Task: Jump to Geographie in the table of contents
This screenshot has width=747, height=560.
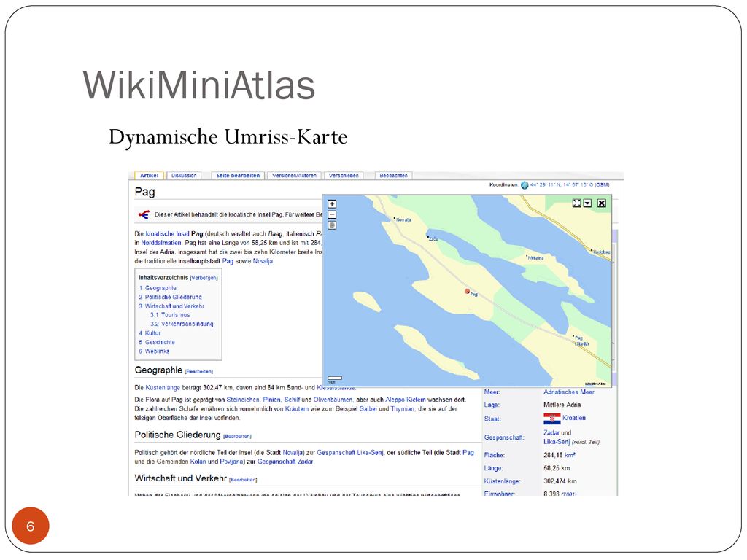Action: coord(160,288)
